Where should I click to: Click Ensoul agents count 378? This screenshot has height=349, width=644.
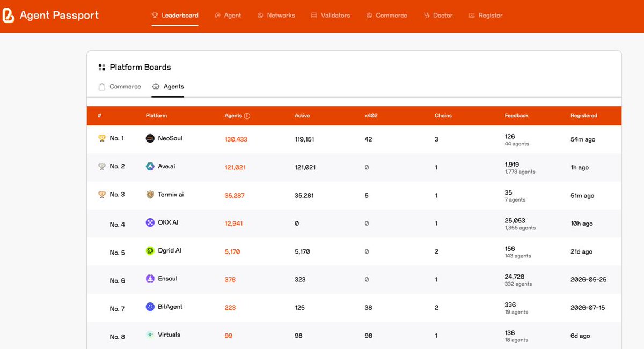pyautogui.click(x=230, y=279)
